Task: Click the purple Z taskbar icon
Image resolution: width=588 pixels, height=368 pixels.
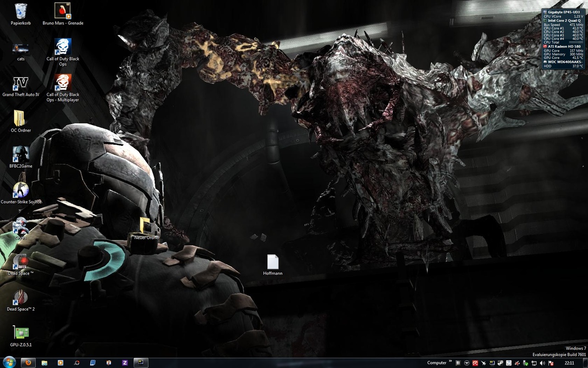Action: pyautogui.click(x=124, y=362)
